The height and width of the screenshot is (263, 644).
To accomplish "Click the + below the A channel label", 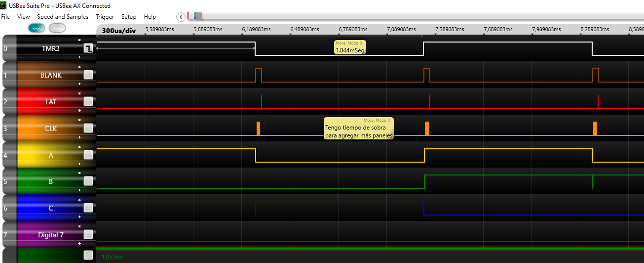I will tap(79, 164).
